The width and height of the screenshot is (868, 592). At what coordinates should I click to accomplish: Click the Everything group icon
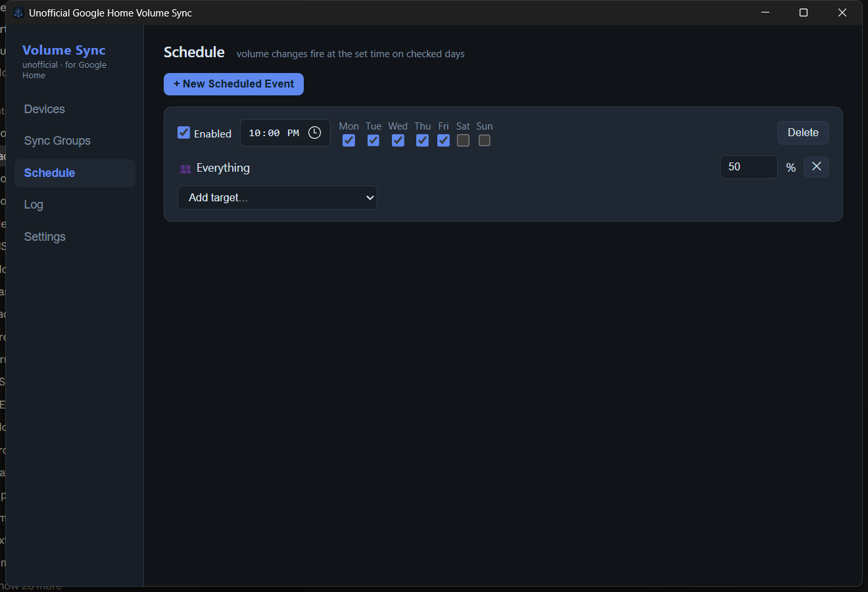pyautogui.click(x=185, y=169)
